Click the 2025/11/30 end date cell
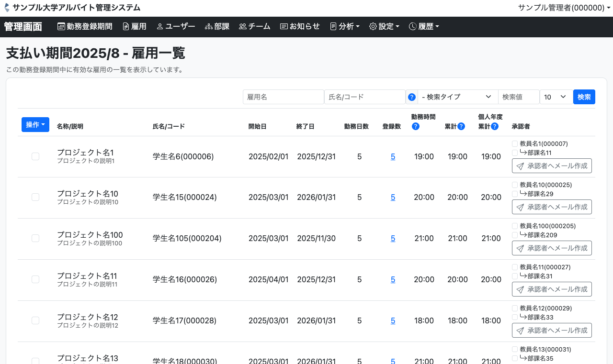This screenshot has width=613, height=364. 316,238
